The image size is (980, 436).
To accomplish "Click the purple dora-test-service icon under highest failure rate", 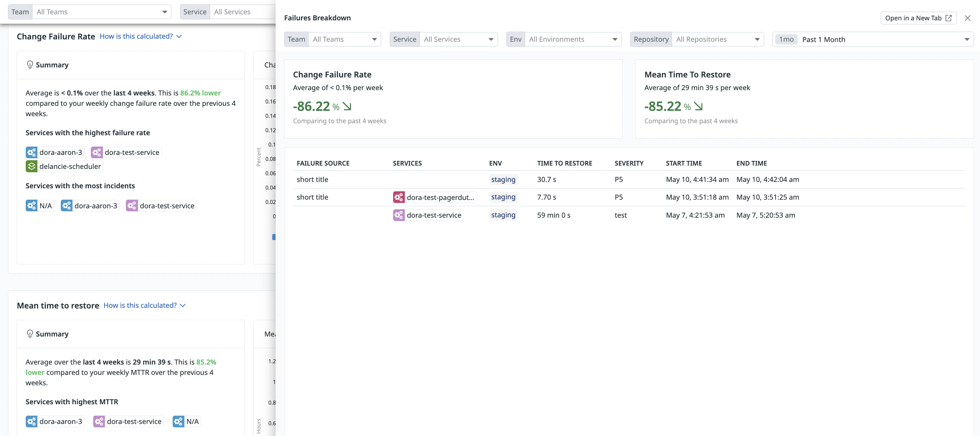I will [x=97, y=153].
